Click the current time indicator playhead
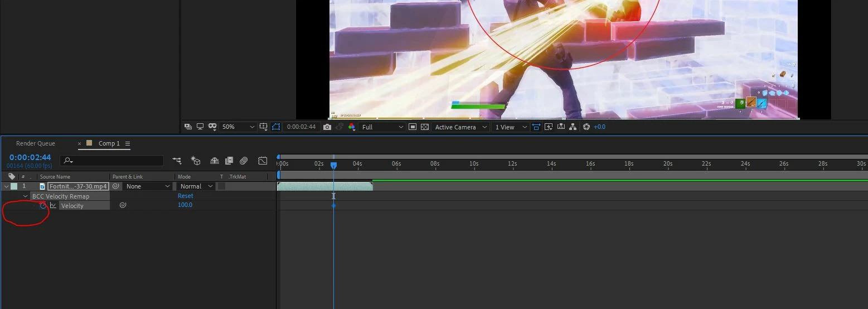Image resolution: width=868 pixels, height=309 pixels. click(x=333, y=166)
